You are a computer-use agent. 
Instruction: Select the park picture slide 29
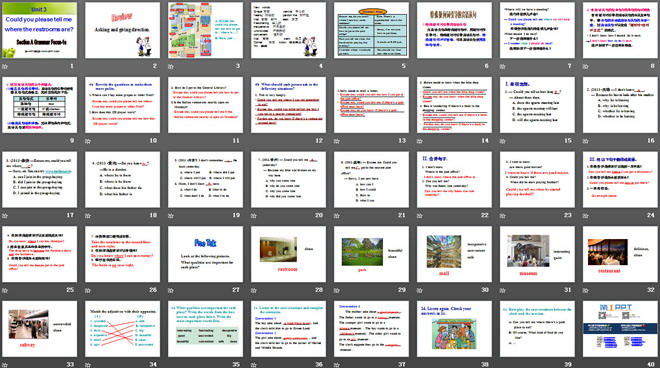(x=371, y=254)
